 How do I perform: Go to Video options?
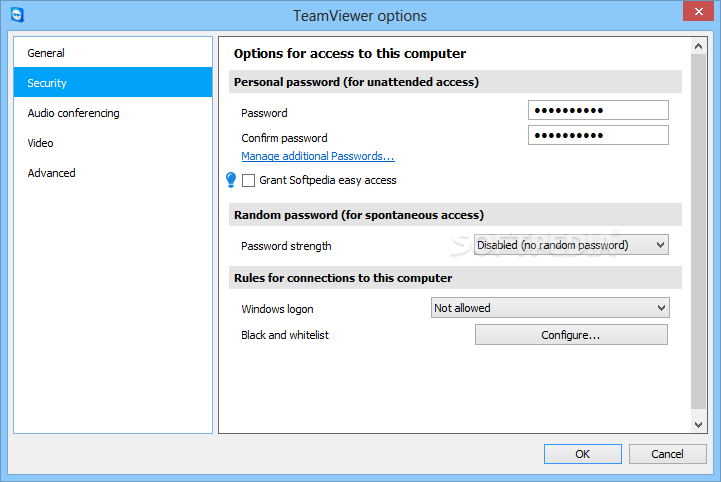[41, 143]
